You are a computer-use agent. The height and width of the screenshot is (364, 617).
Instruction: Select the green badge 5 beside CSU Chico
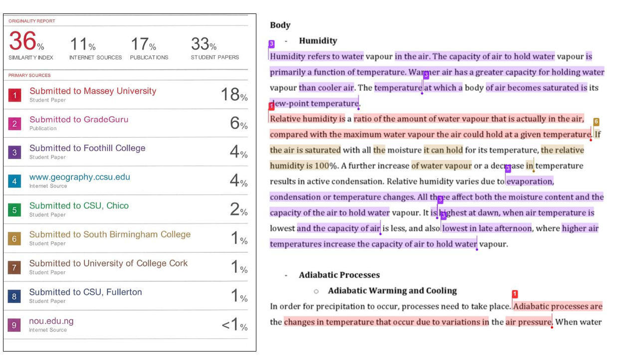tap(15, 209)
